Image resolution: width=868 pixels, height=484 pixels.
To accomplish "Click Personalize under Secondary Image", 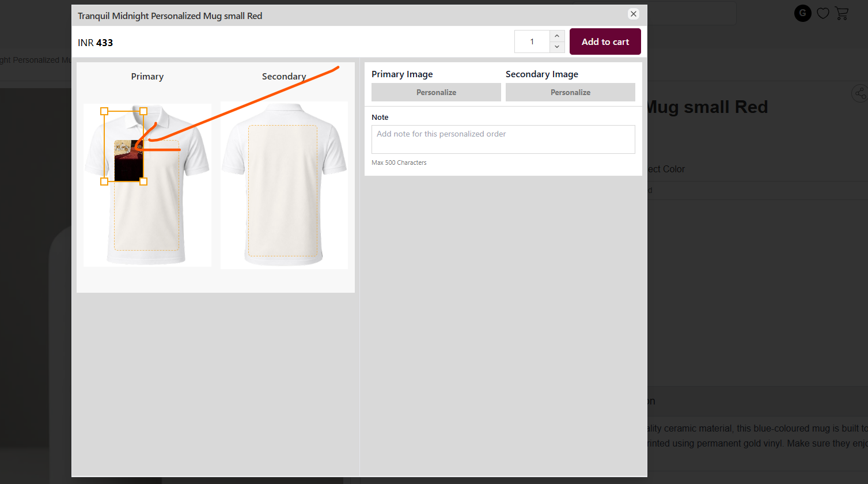I will coord(570,92).
